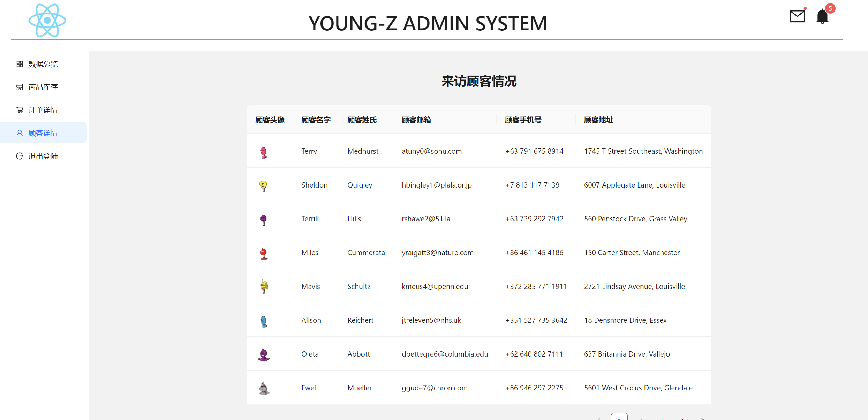This screenshot has width=868, height=420.
Task: Open the mail envelope icon
Action: click(x=797, y=16)
